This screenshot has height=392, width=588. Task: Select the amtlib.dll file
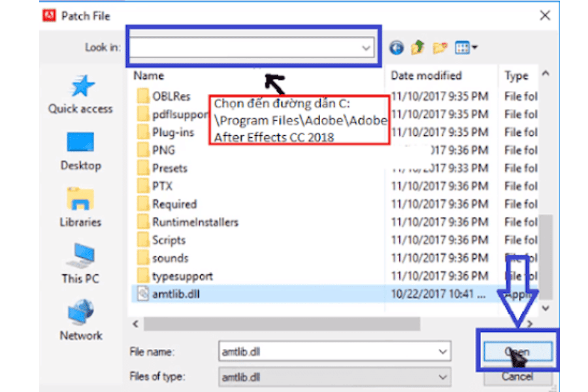click(x=176, y=294)
